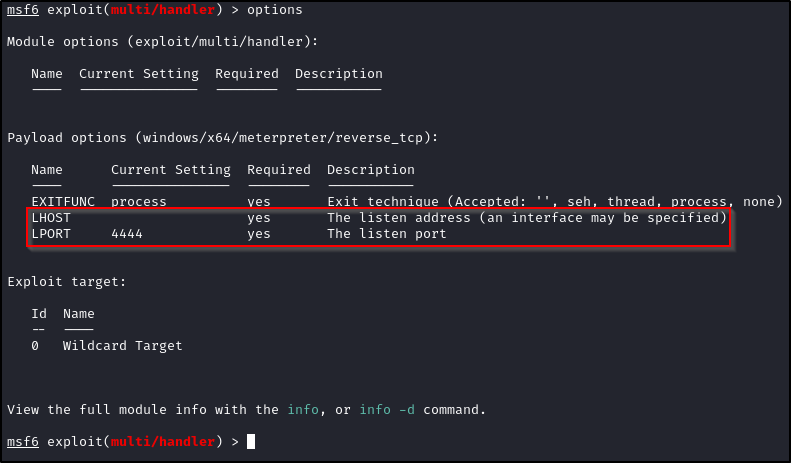Viewport: 791px width, 463px height.
Task: Click the "process" value for EXITFUNC
Action: (139, 202)
